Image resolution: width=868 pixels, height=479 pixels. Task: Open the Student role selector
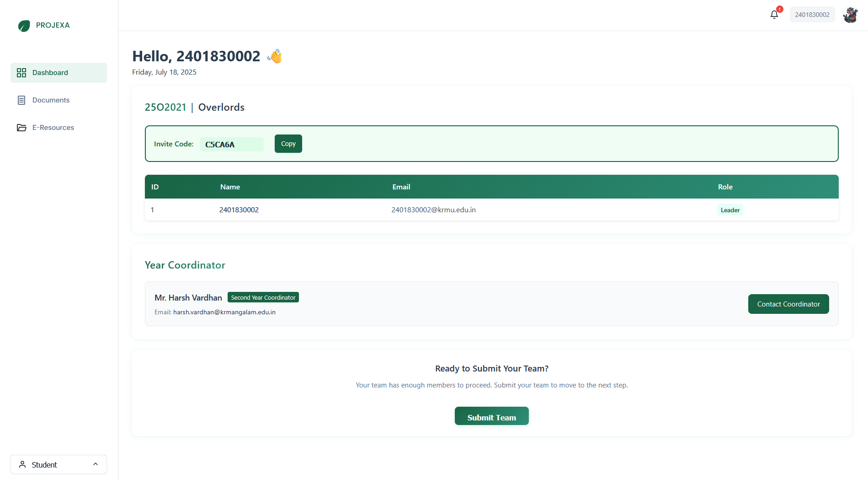pyautogui.click(x=59, y=464)
